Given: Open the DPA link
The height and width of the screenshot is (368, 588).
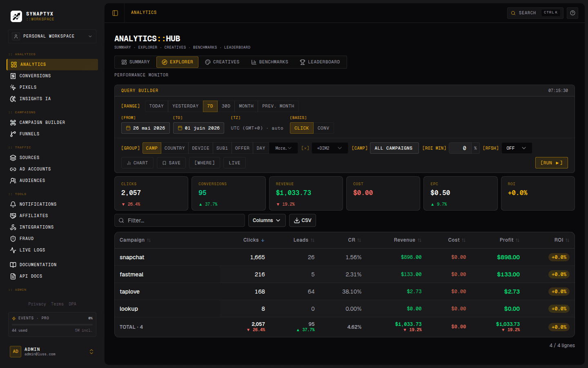Looking at the screenshot, I should (x=72, y=304).
